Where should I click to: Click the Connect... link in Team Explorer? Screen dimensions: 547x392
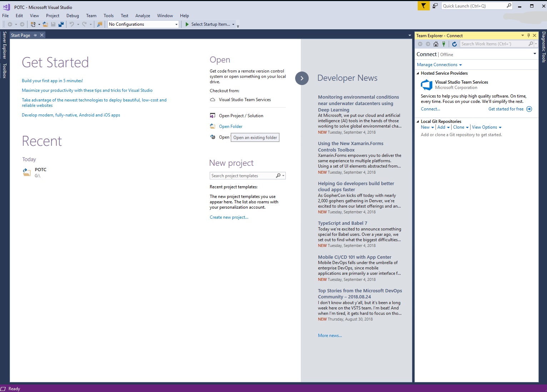pyautogui.click(x=431, y=109)
